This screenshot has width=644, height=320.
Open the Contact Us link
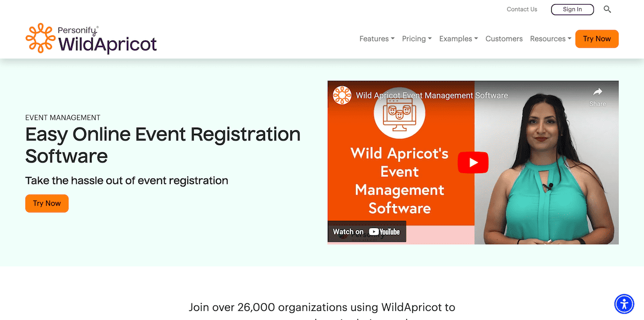(521, 9)
